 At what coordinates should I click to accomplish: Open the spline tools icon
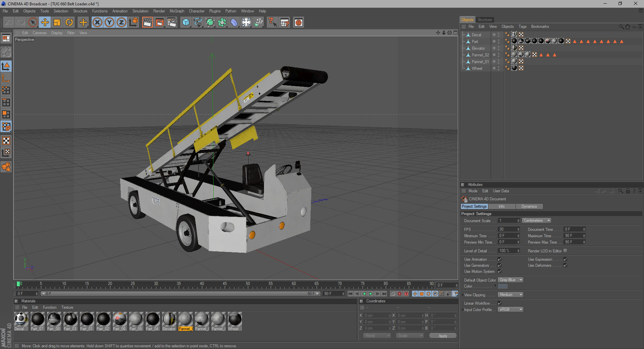coord(198,22)
